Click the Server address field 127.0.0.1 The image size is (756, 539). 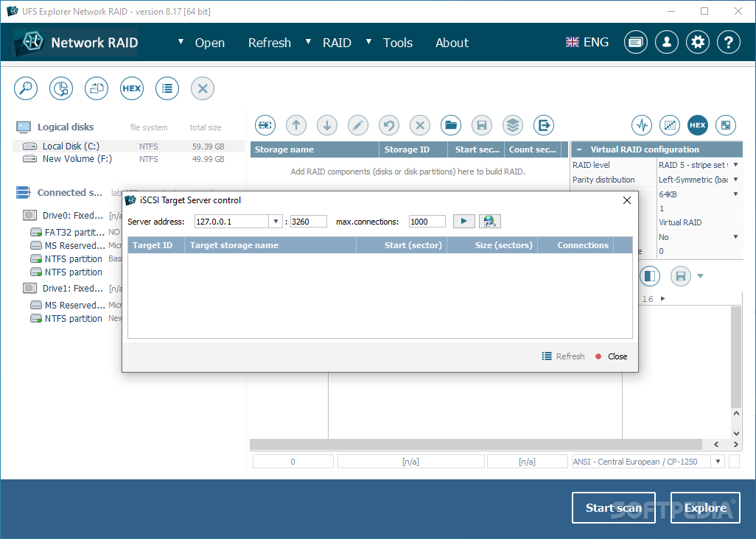tap(231, 222)
